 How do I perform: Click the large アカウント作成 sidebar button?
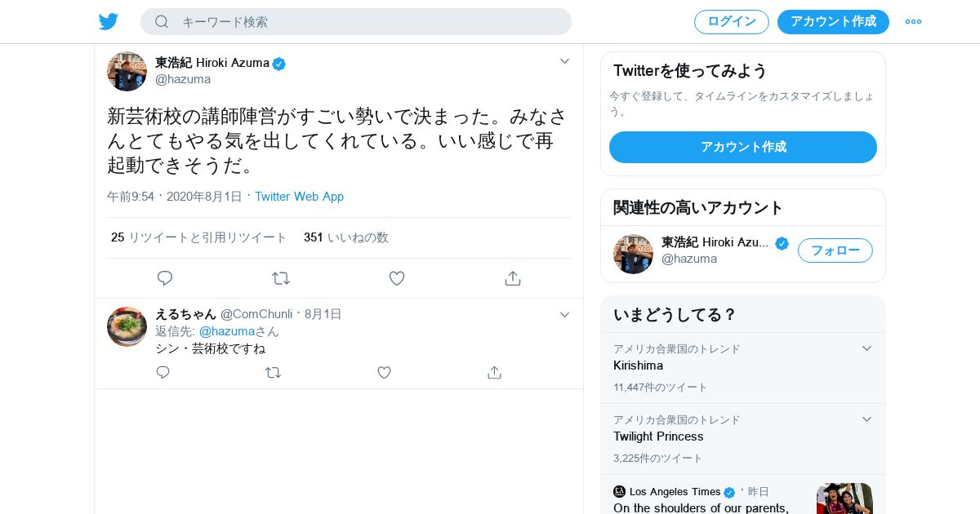(x=742, y=147)
